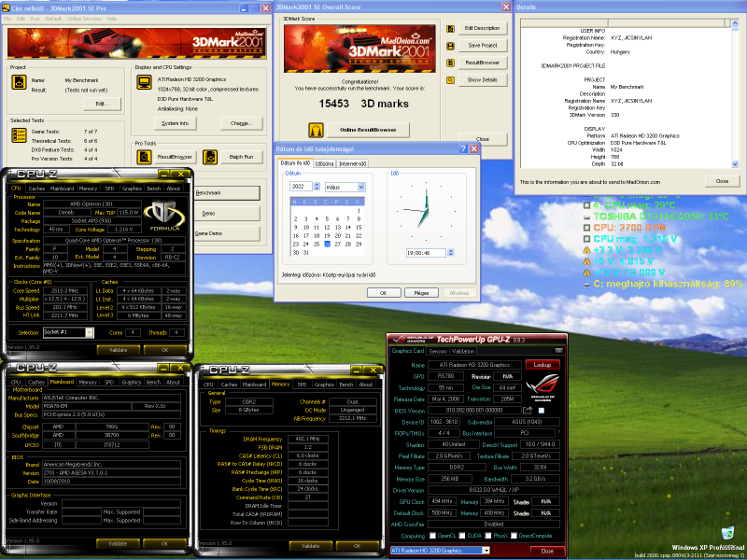Click the Online ResultBrowser button
747x560 pixels.
367,130
